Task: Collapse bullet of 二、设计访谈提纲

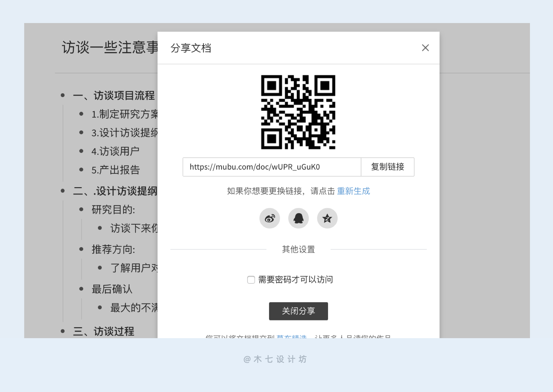Action: click(x=63, y=191)
